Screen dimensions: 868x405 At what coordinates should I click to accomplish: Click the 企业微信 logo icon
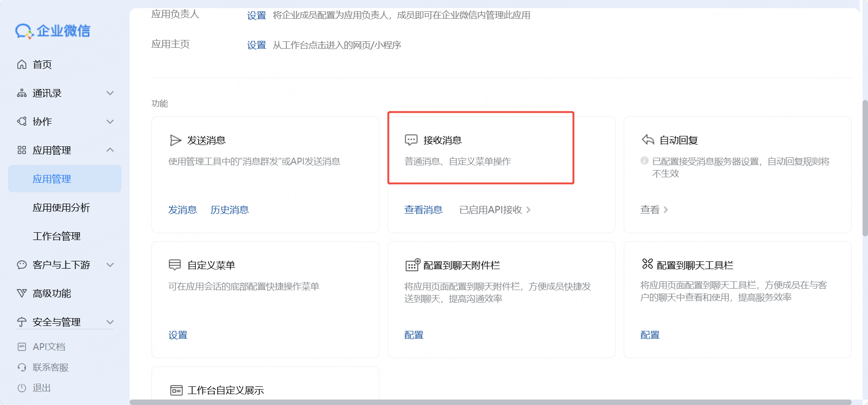point(24,31)
